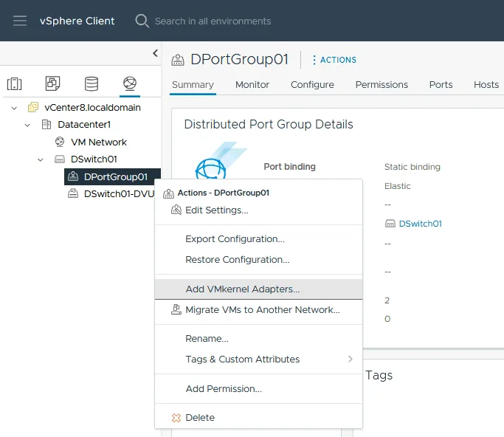Viewport: 504px width, 437px height.
Task: Collapse the navigator pane arrow
Action: click(x=155, y=53)
